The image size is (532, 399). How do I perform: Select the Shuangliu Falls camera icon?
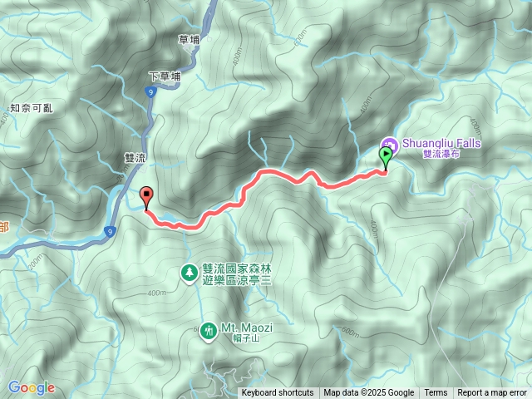point(389,144)
